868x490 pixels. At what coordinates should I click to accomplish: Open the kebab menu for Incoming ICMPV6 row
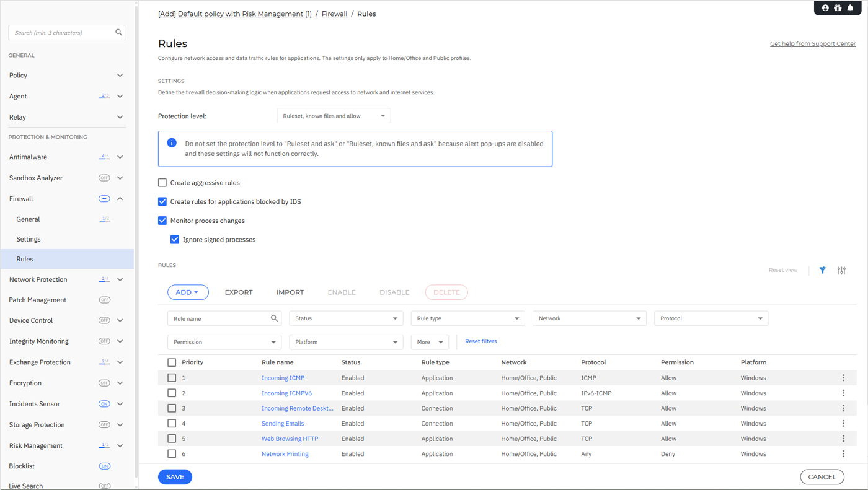(x=843, y=393)
